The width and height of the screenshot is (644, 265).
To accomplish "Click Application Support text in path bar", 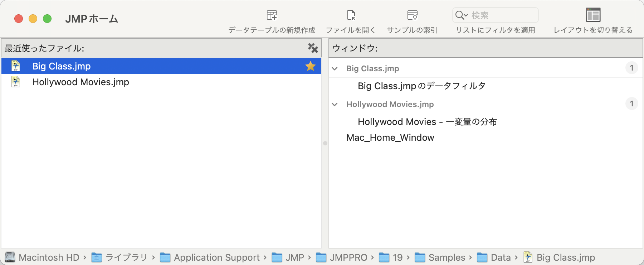I will tap(217, 257).
